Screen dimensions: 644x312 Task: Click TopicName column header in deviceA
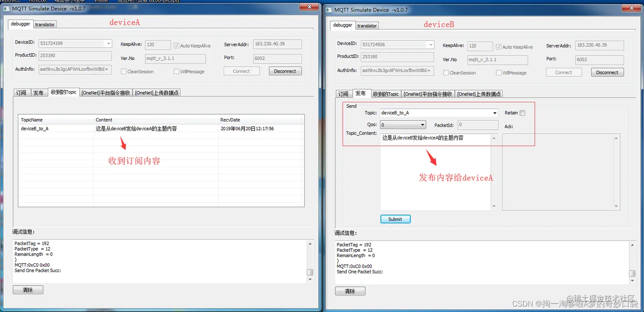(56, 120)
